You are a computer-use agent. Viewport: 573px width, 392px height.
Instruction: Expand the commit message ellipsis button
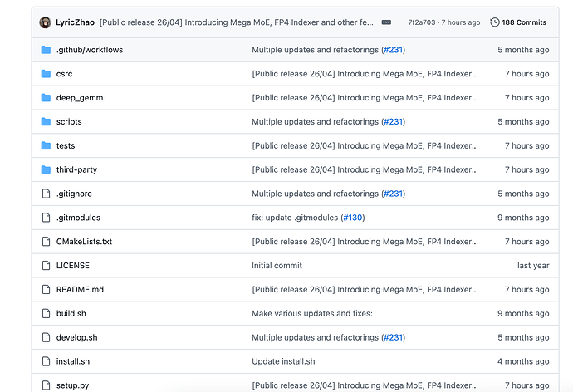[386, 22]
